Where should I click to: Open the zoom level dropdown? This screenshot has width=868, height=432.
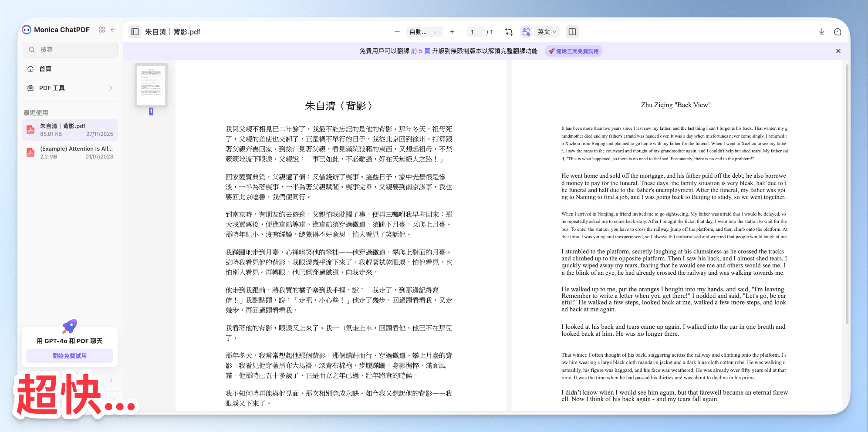pos(423,32)
